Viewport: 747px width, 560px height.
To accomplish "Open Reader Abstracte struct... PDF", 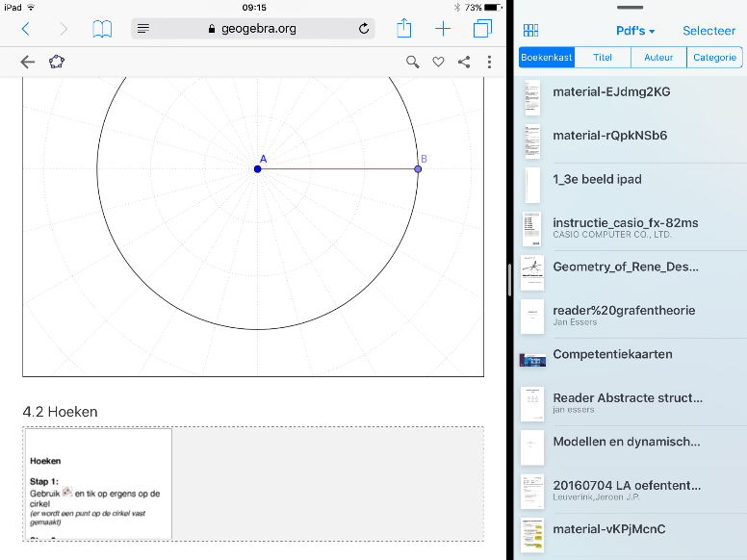I will tap(632, 405).
